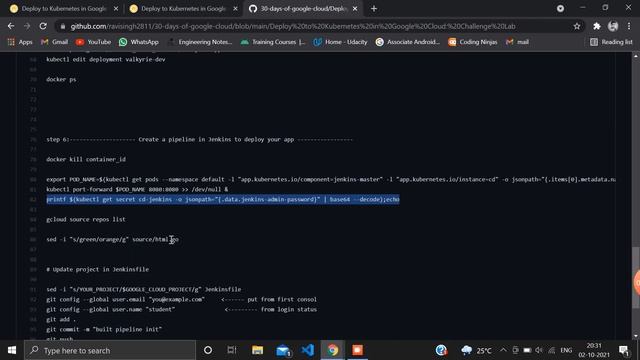Screen dimensions: 640x360
Task: Click the sed YOUR_PROJECT Jenkinsfile line
Action: point(144,289)
